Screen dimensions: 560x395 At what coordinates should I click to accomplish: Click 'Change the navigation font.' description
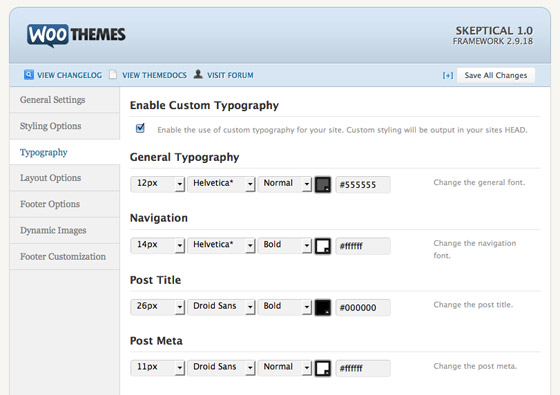475,249
